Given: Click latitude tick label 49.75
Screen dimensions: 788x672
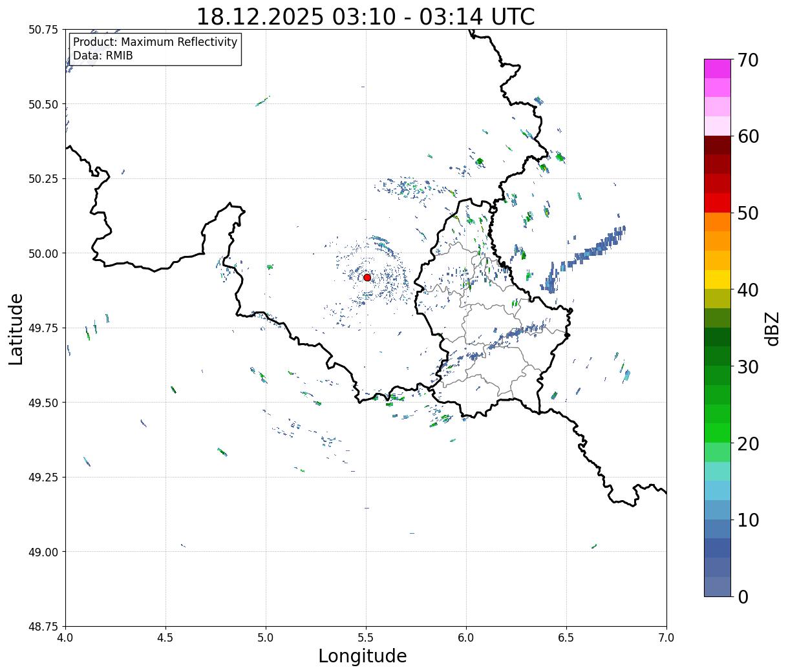Looking at the screenshot, I should coord(43,328).
